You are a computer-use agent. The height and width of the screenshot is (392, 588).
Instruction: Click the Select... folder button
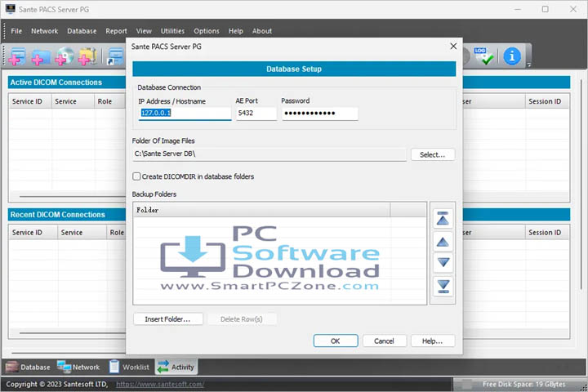(x=433, y=154)
